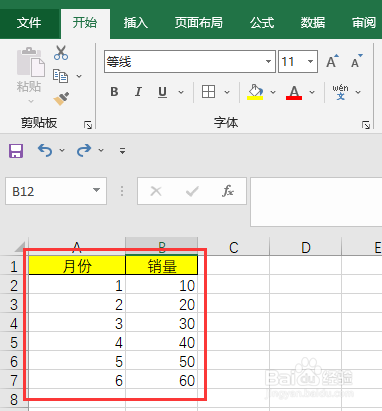Open the Name Box dropdown arrow

(96, 191)
